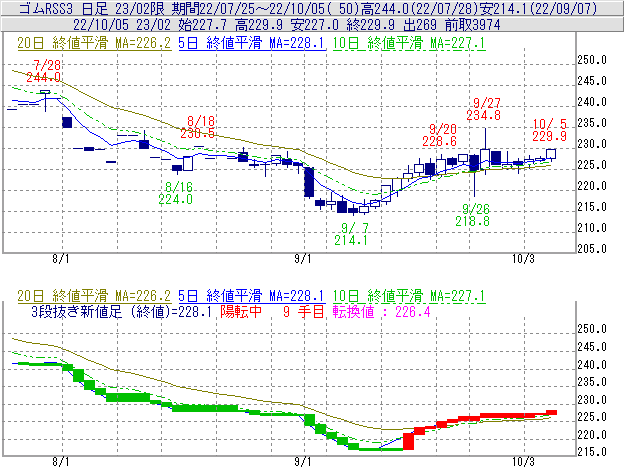The width and height of the screenshot is (624, 475).
Task: Click upper chart 9/1 date label
Action: point(303,259)
